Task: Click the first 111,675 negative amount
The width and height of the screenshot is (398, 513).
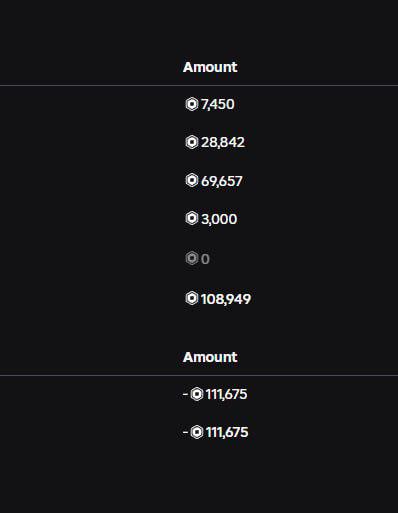Action: (x=226, y=394)
